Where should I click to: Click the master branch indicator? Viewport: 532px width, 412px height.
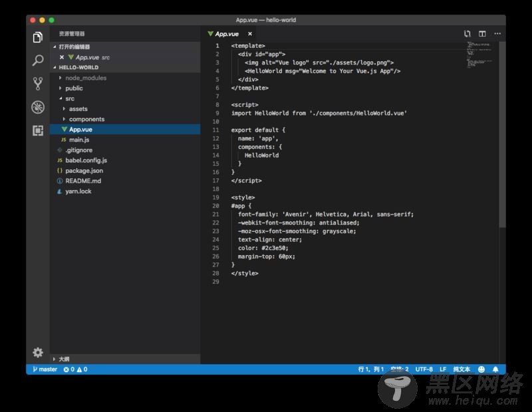45,369
